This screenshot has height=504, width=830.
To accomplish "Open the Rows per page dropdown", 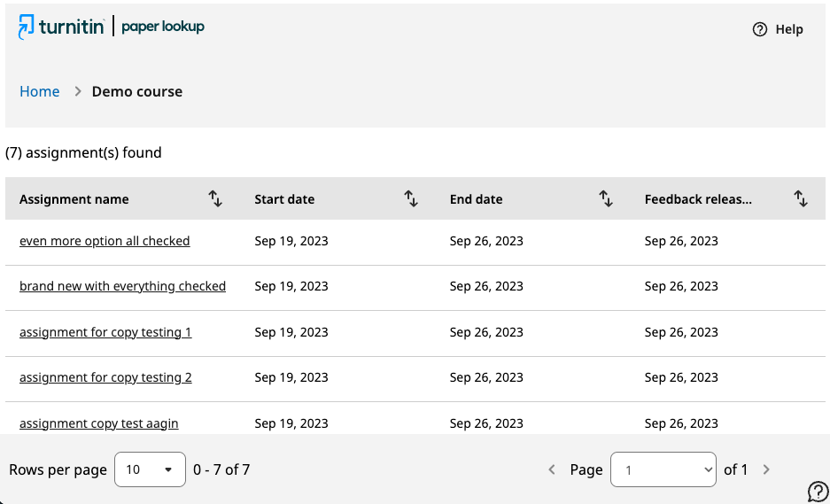I will pyautogui.click(x=150, y=469).
